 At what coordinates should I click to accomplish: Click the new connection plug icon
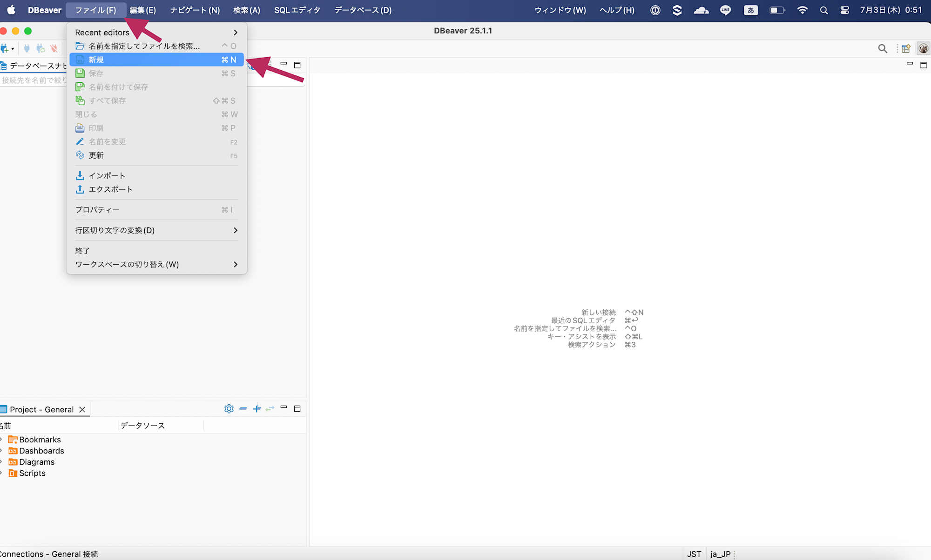(4, 48)
